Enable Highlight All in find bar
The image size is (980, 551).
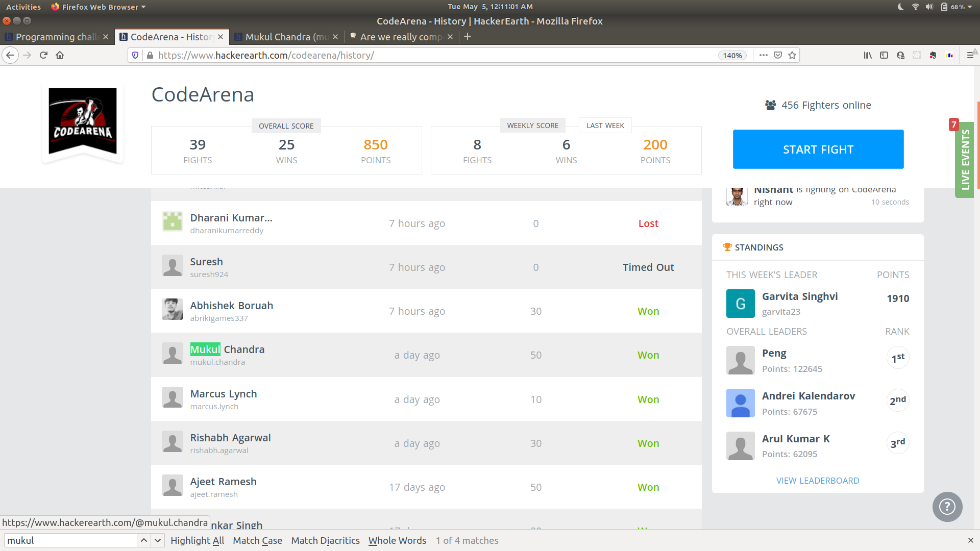click(x=197, y=540)
